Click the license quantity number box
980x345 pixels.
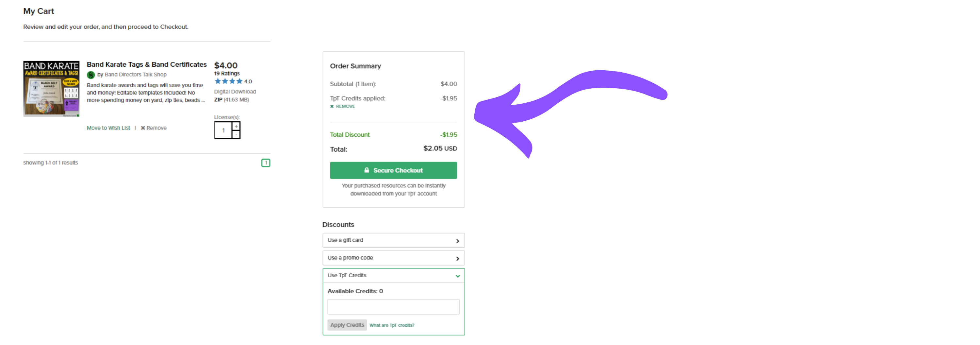point(223,130)
